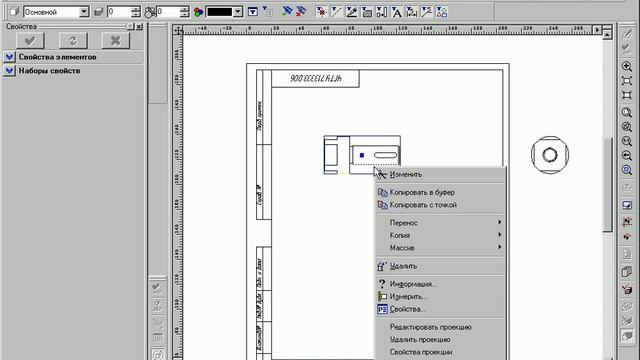Click the dimension filter toolbar icon
The width and height of the screenshot is (640, 360).
coord(381,12)
